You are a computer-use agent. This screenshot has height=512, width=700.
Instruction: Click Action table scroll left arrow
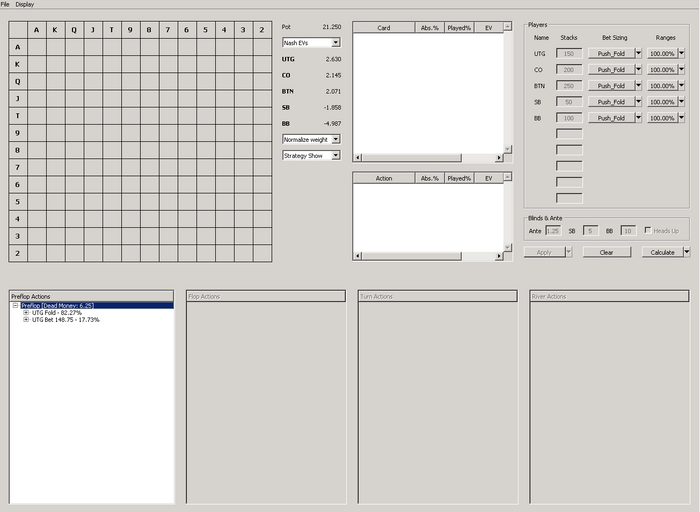[358, 256]
